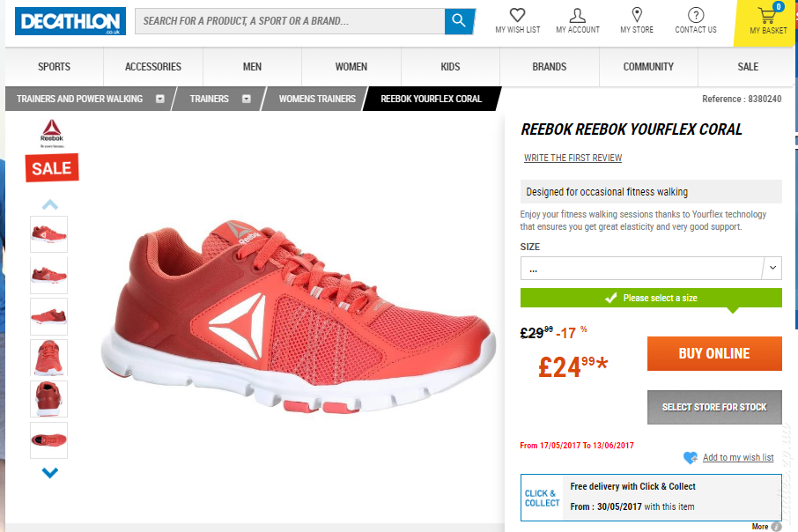Image resolution: width=798 pixels, height=532 pixels.
Task: Click the Decathlon logo
Action: (x=70, y=21)
